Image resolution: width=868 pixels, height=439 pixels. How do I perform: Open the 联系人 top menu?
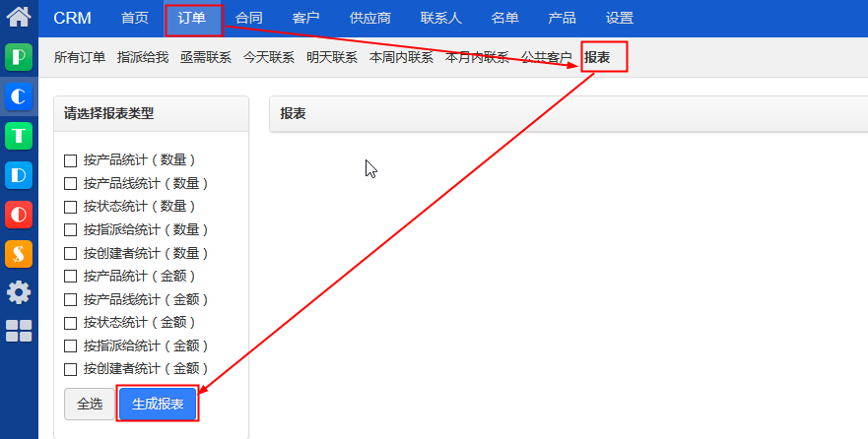441,19
